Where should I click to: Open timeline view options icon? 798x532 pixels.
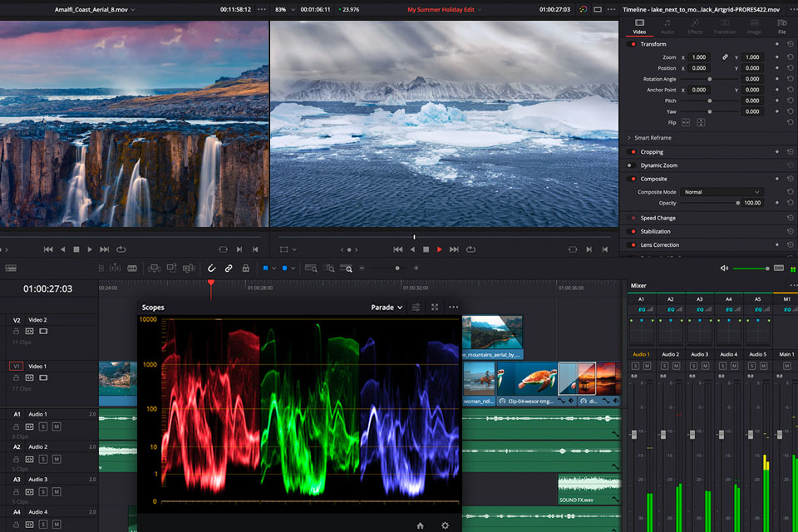point(11,268)
